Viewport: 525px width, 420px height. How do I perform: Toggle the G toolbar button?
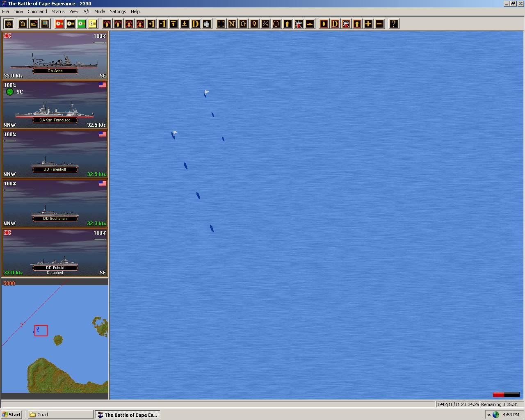[243, 24]
